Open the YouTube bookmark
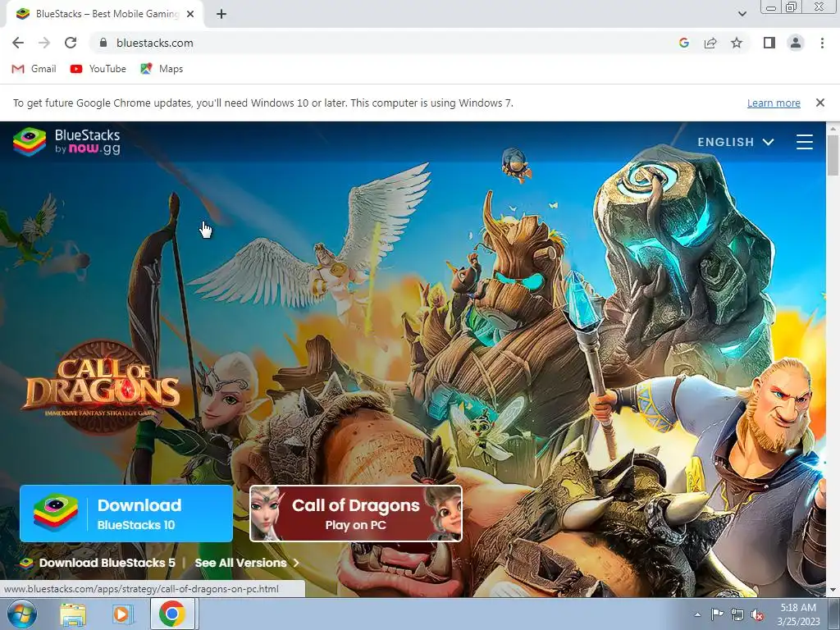Screen dimensions: 840x630 click(x=98, y=69)
